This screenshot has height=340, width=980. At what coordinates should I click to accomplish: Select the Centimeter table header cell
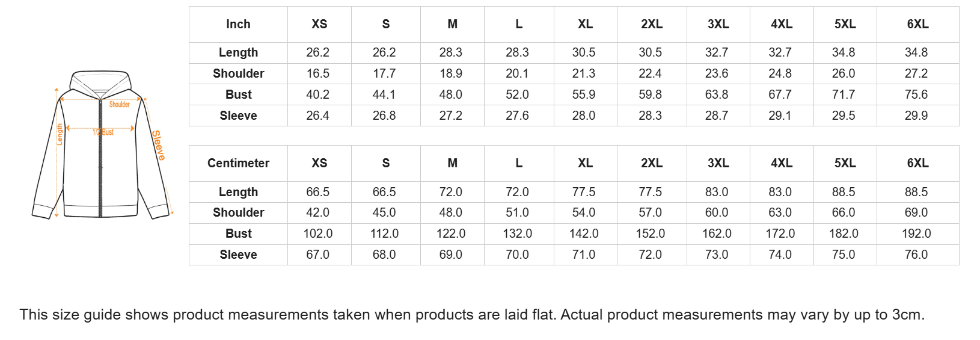pyautogui.click(x=238, y=163)
